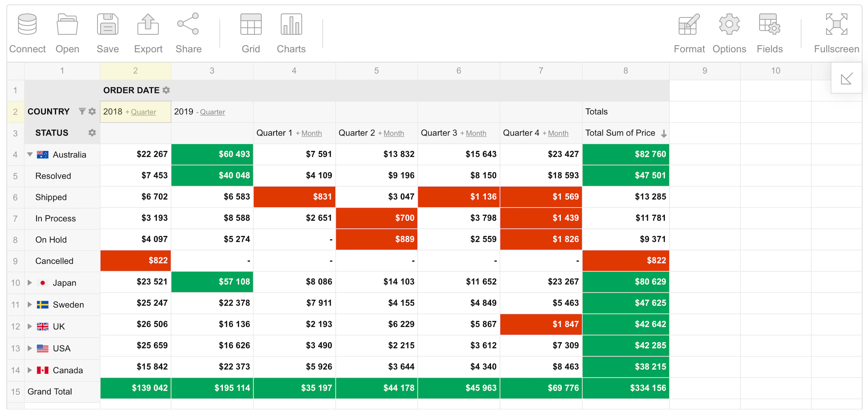Viewport: 868px width, 417px height.
Task: Click the COUNTRY settings gear icon
Action: (92, 112)
